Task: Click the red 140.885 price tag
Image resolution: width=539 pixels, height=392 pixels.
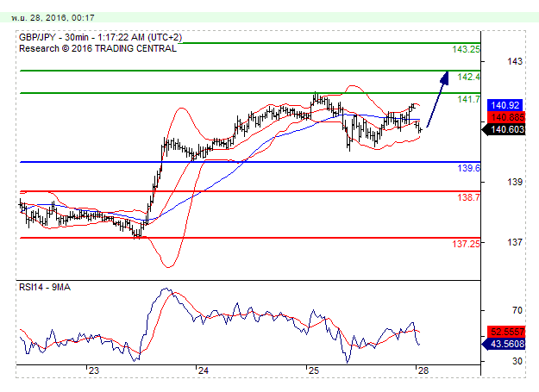Action: pos(507,117)
